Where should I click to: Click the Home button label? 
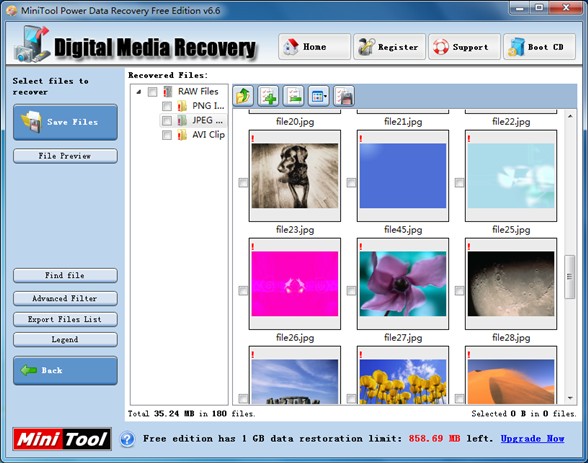tap(315, 47)
